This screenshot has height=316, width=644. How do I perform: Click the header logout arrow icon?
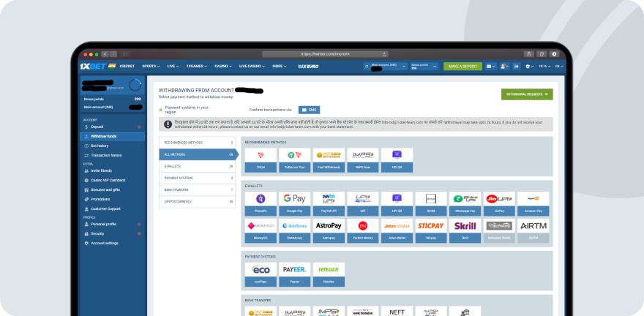click(517, 66)
